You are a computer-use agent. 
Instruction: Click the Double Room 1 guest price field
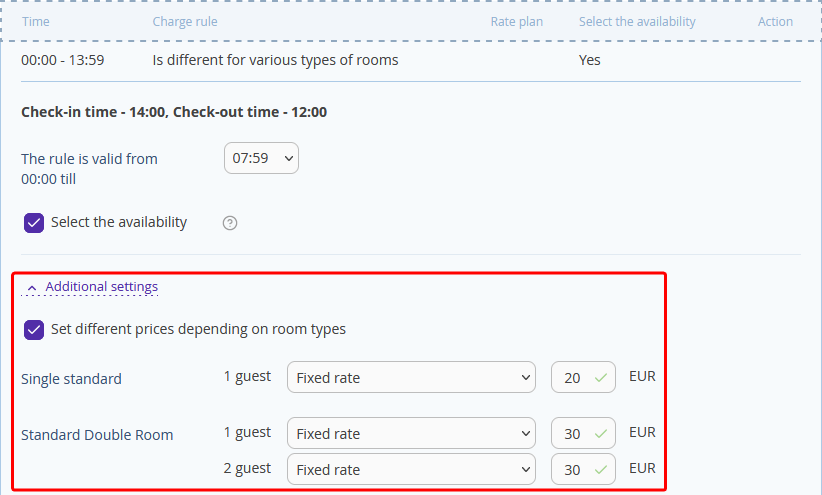click(x=583, y=433)
